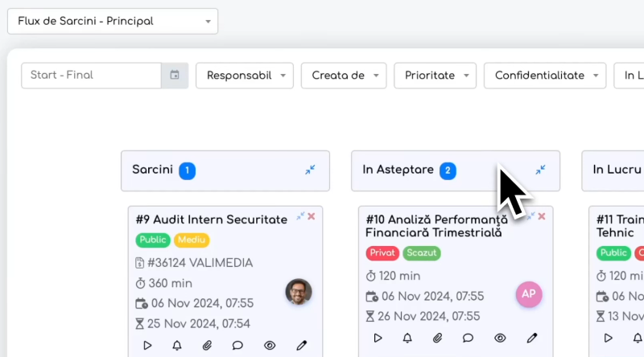Start task #10 with the play icon
This screenshot has width=644, height=357.
378,338
